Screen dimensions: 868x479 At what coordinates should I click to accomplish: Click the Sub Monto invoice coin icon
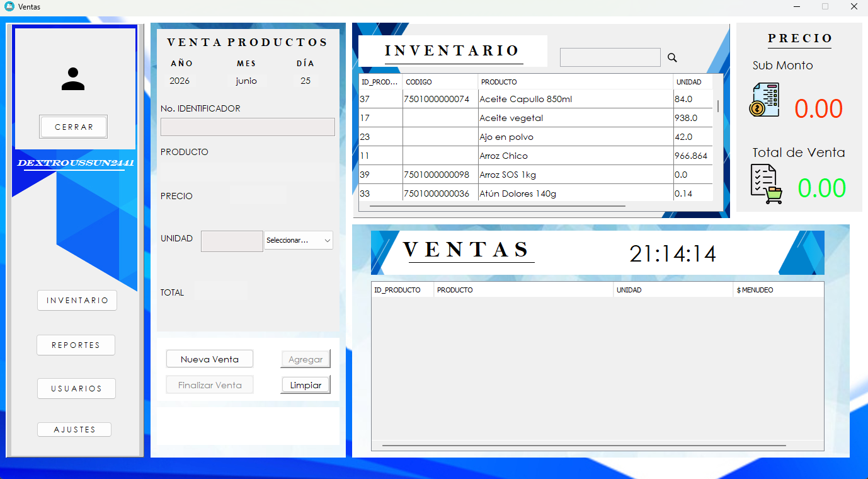[765, 100]
